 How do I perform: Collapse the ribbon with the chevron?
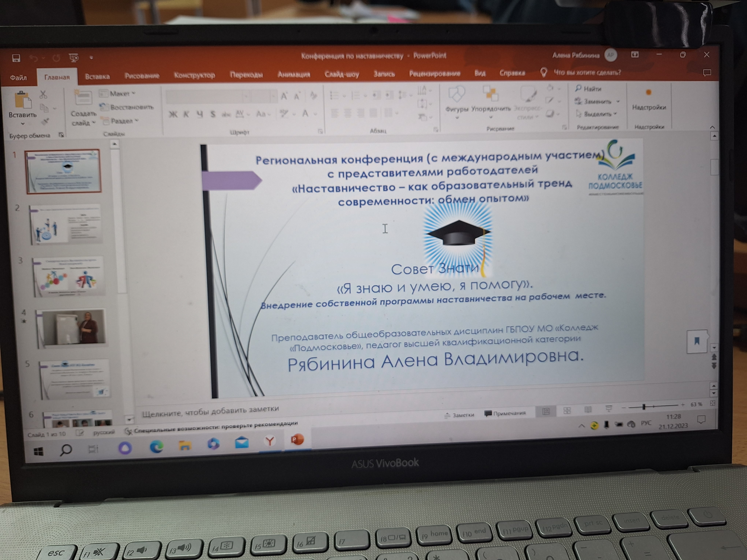click(712, 127)
